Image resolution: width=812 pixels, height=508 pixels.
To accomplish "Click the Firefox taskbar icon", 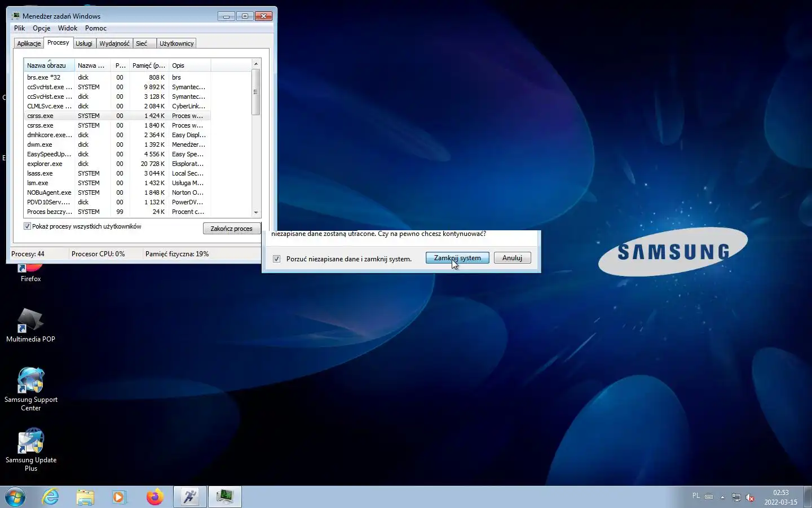I will tap(155, 497).
